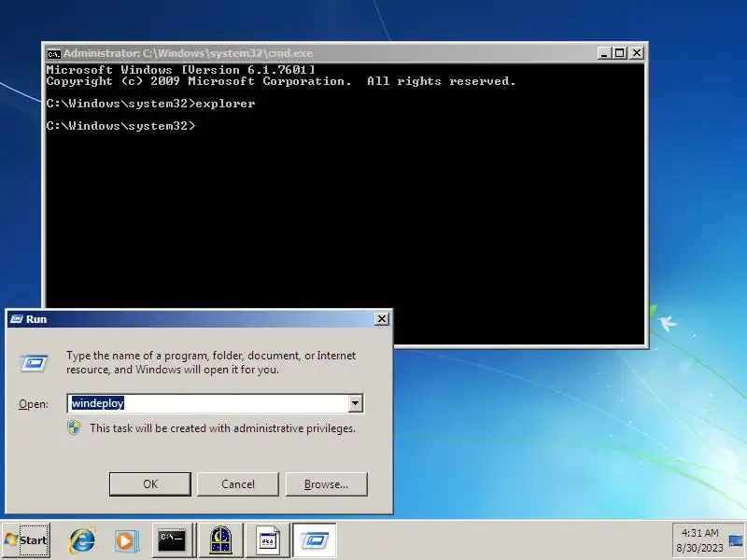The width and height of the screenshot is (747, 560).
Task: Click the 'Open:' label in Run dialog
Action: click(34, 404)
